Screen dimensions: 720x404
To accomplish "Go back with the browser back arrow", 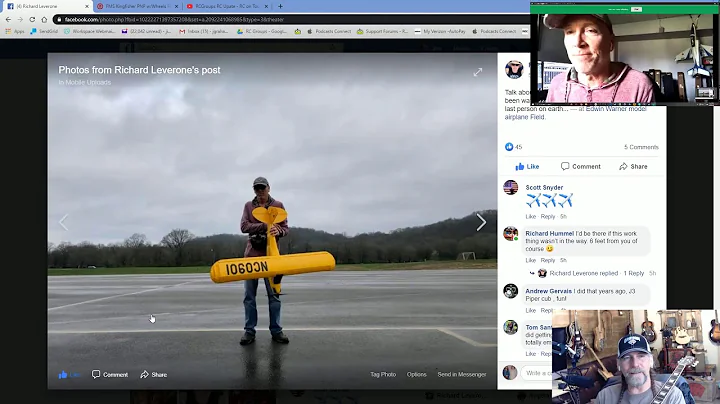I will click(8, 19).
